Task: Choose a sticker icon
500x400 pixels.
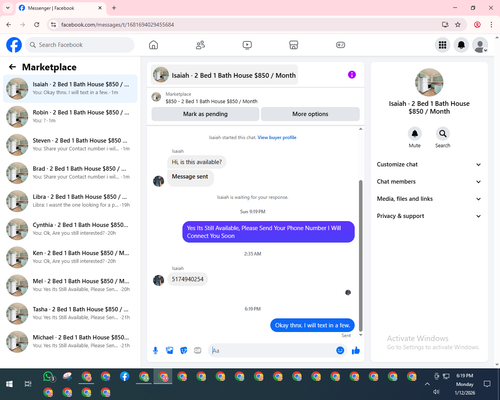Action: coord(184,350)
